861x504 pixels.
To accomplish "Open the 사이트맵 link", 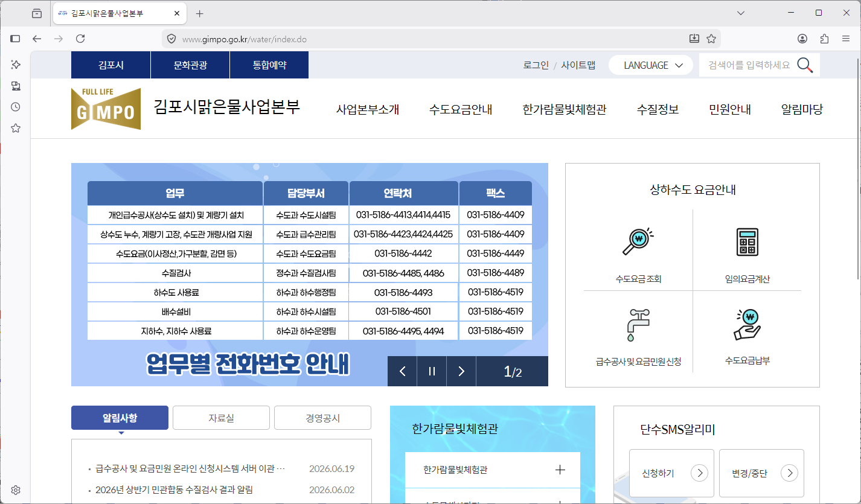I will coord(578,65).
